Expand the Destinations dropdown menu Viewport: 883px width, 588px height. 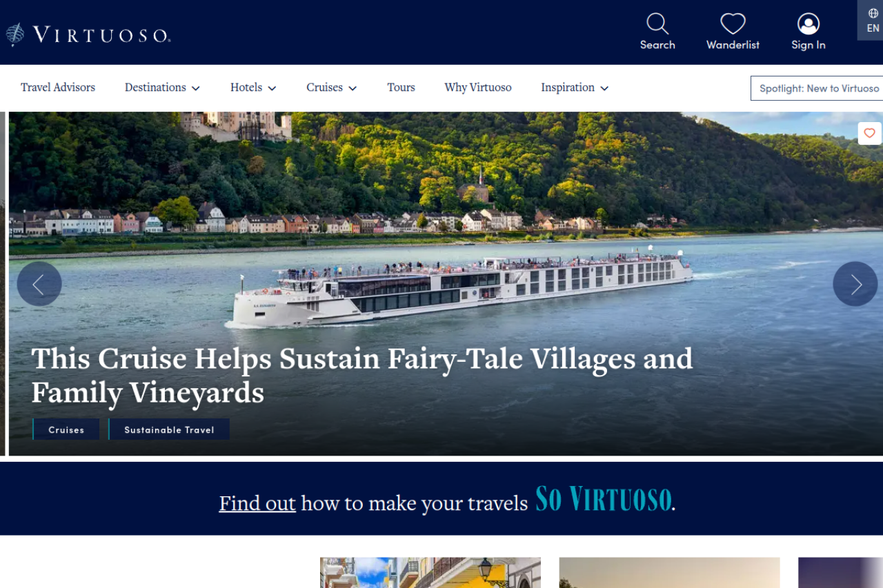point(162,88)
